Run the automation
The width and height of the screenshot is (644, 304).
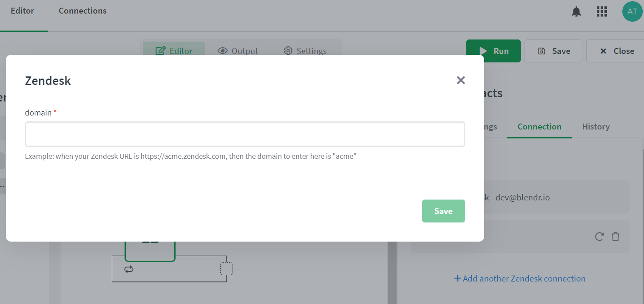[x=494, y=51]
